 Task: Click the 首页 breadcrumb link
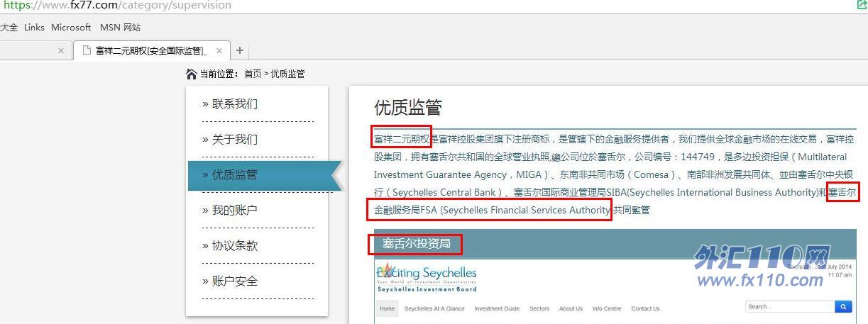(253, 74)
